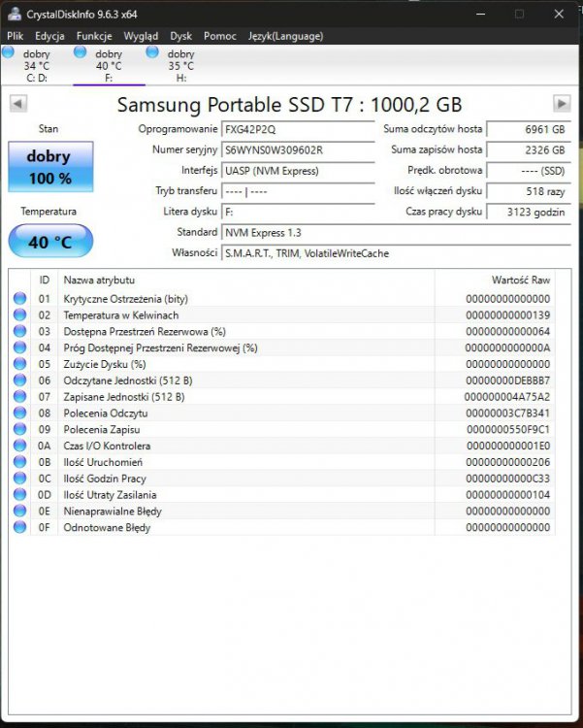Click the 40 °C temperature indicator
Viewport: 583px width, 728px height.
click(49, 242)
